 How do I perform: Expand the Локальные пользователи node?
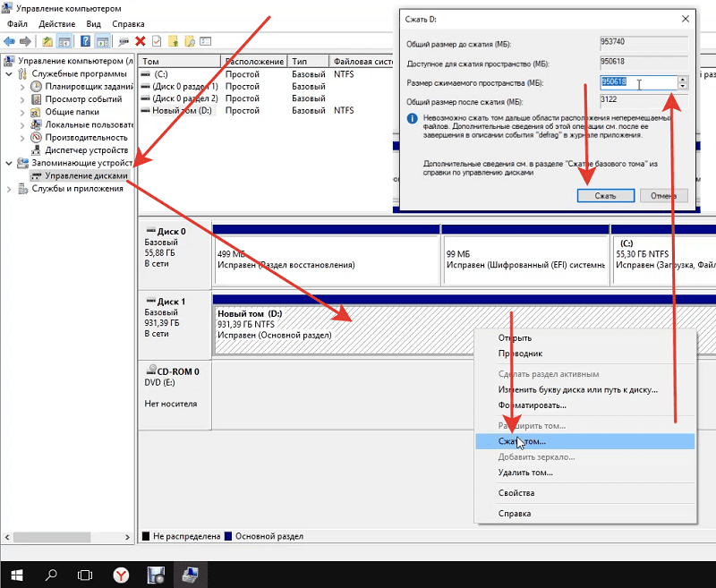(x=22, y=124)
